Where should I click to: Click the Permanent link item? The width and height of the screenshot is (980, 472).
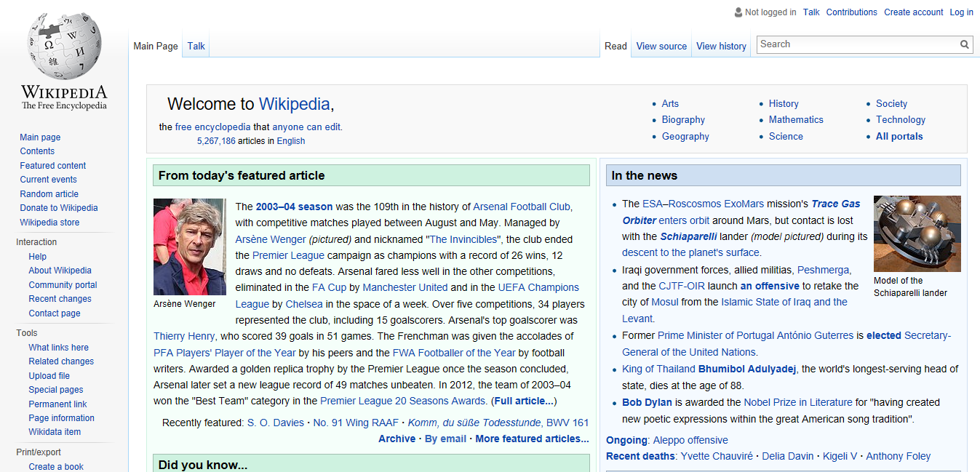tap(57, 404)
